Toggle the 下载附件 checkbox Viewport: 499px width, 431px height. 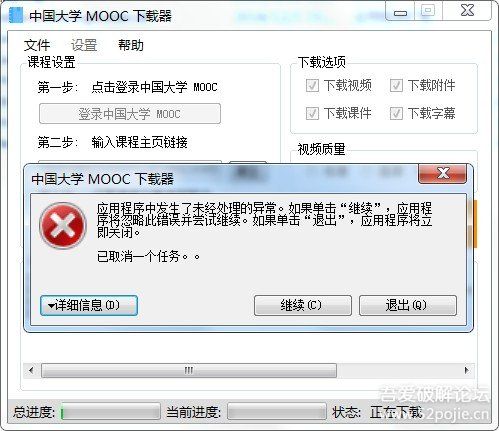coord(396,86)
